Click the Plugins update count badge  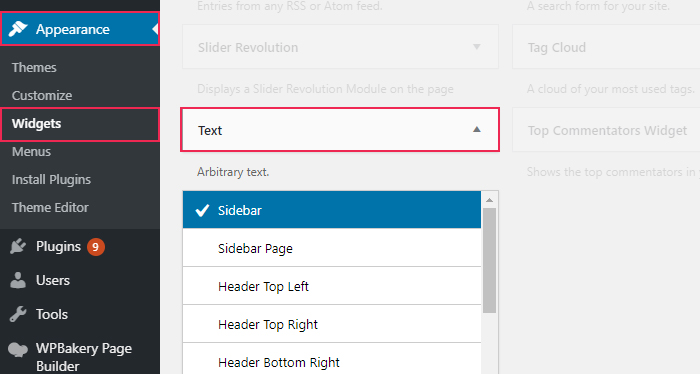click(96, 247)
